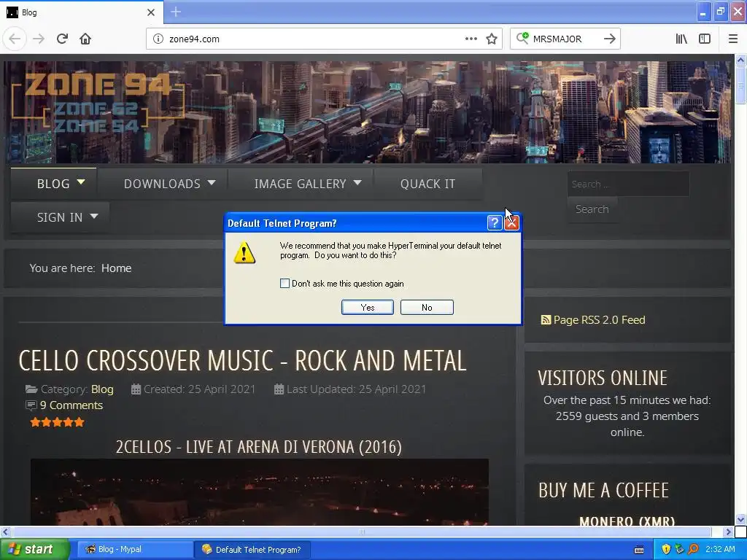Bookmark this page with the star icon

pos(492,39)
